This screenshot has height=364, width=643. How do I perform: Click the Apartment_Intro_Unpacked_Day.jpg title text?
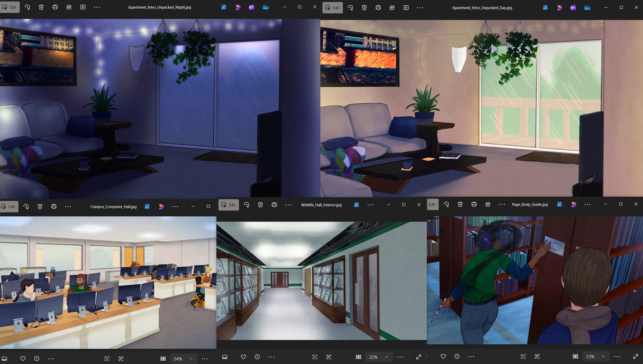click(482, 8)
